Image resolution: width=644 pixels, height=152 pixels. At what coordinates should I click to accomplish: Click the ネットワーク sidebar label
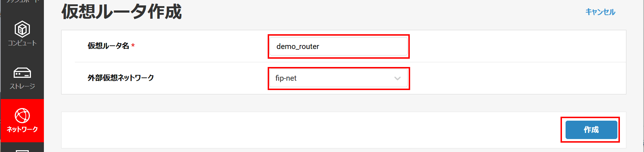(x=22, y=129)
